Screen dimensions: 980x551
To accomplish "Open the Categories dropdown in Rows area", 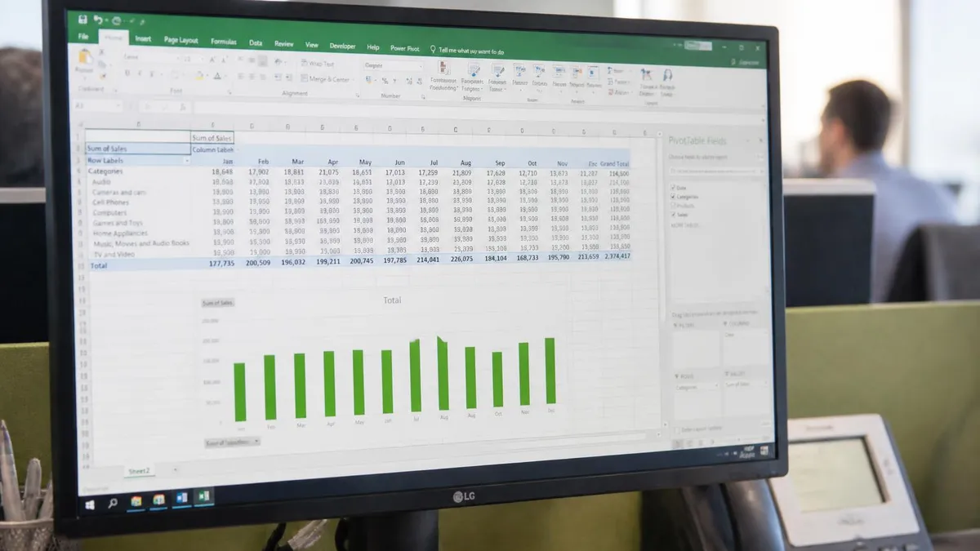I will 716,385.
